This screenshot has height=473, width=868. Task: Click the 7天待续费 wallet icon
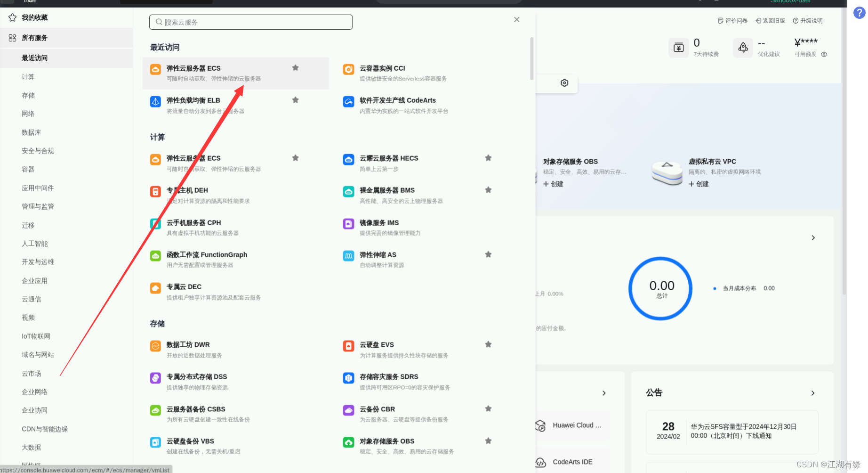[679, 48]
